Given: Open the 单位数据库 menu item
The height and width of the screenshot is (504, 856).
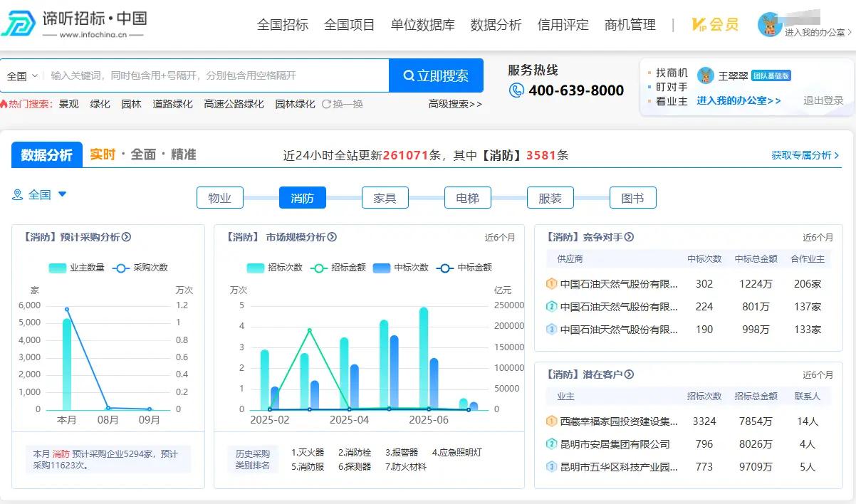Looking at the screenshot, I should [x=422, y=25].
